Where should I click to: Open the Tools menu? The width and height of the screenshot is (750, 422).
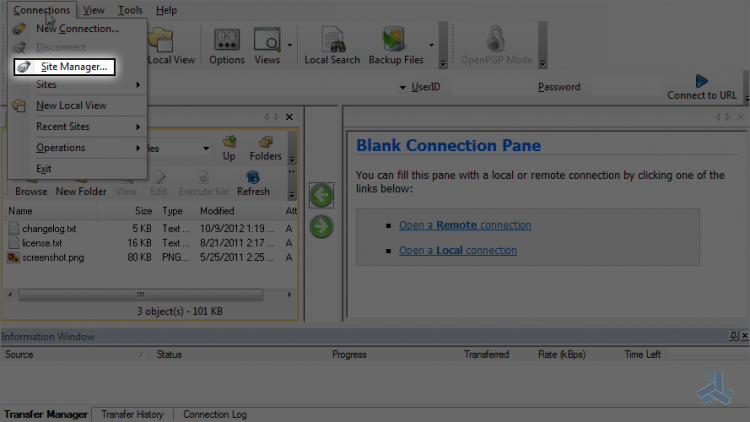coord(130,10)
